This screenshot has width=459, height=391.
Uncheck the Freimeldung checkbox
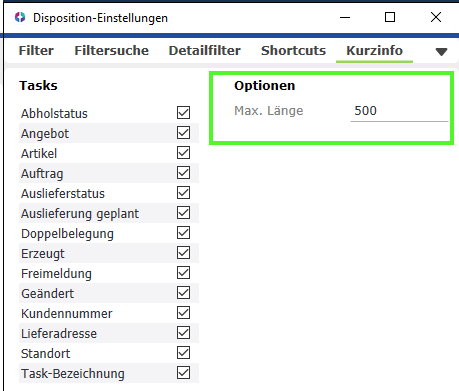pos(183,273)
